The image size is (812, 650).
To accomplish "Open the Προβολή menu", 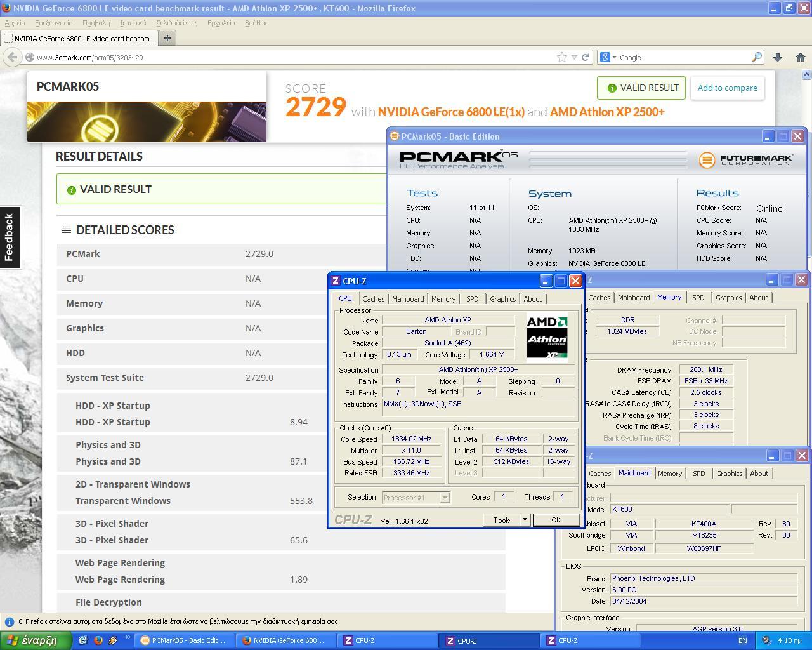I will click(96, 23).
